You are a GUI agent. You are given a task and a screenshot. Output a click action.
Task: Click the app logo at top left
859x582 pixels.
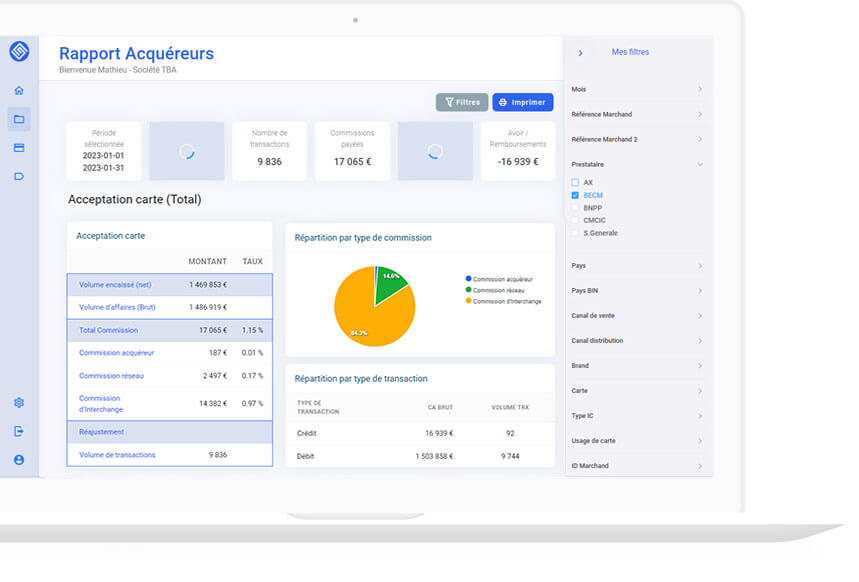coord(19,52)
